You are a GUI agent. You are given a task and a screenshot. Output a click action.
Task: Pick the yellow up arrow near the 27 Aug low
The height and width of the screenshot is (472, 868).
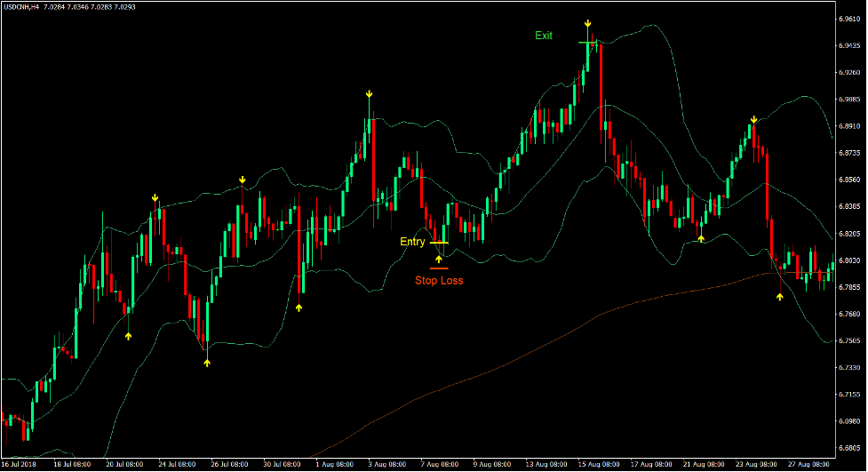tap(780, 296)
